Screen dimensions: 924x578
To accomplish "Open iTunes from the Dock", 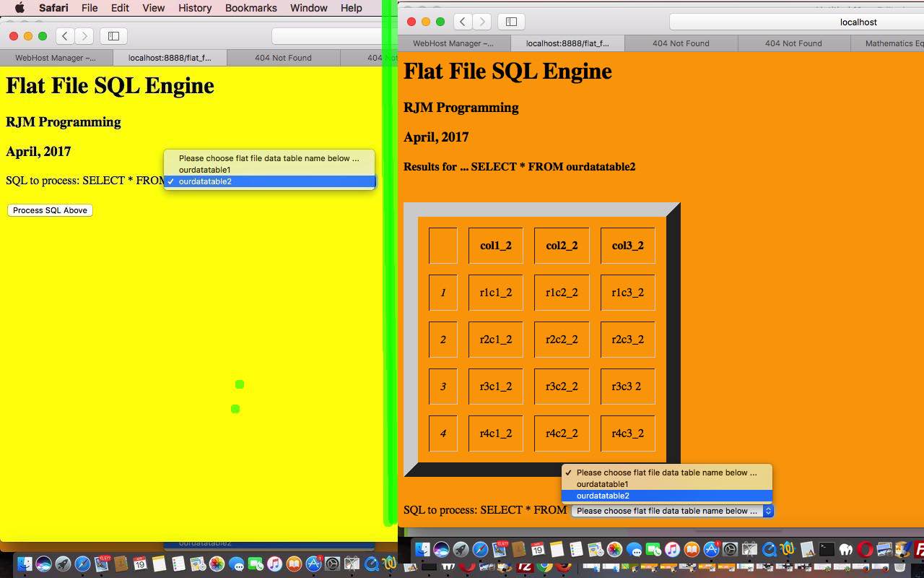I will pos(671,551).
